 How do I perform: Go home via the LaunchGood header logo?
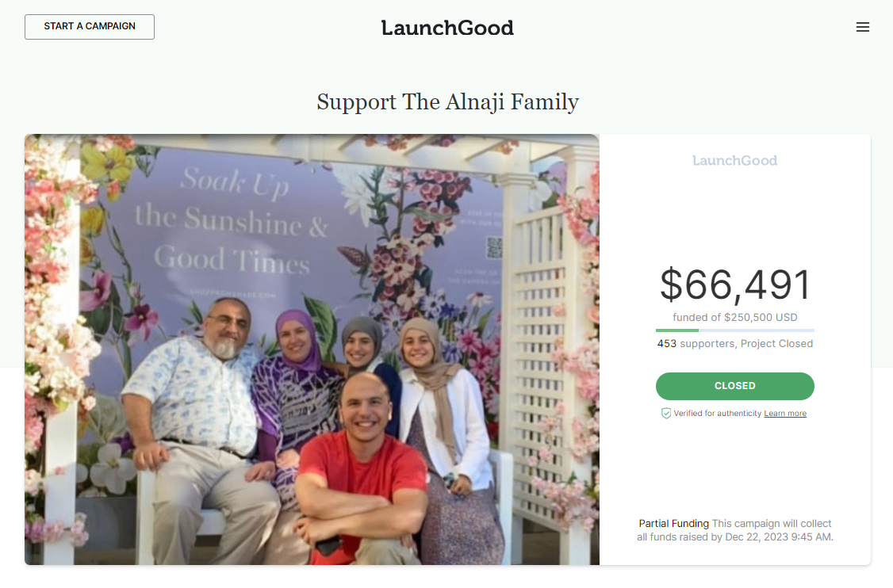click(x=447, y=27)
